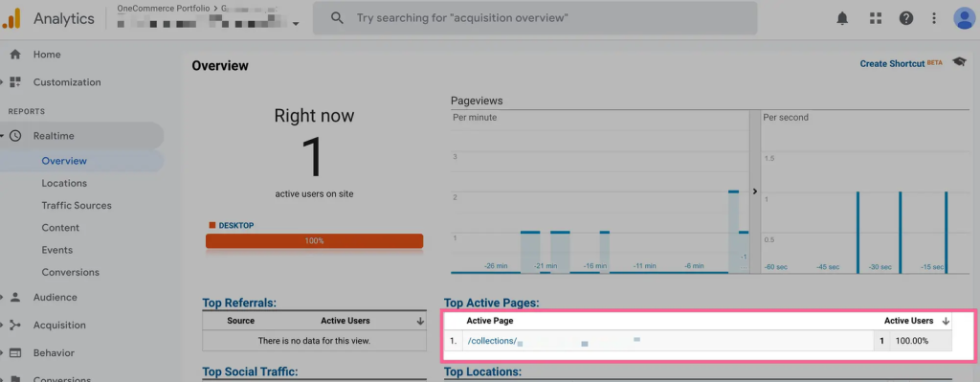Click the Behavior panel icon
980x382 pixels.
tap(15, 352)
